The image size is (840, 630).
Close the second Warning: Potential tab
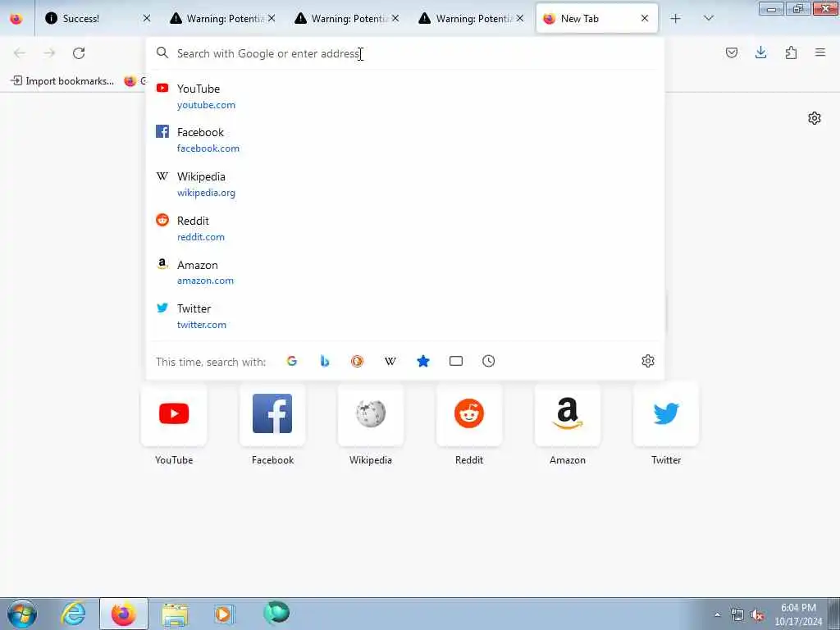395,18
